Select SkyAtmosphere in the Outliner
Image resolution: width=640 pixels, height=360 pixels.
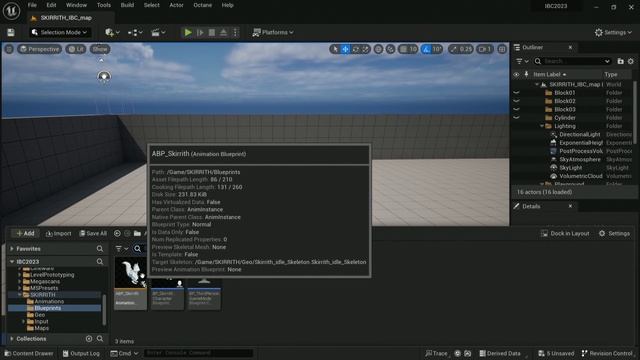[580, 159]
